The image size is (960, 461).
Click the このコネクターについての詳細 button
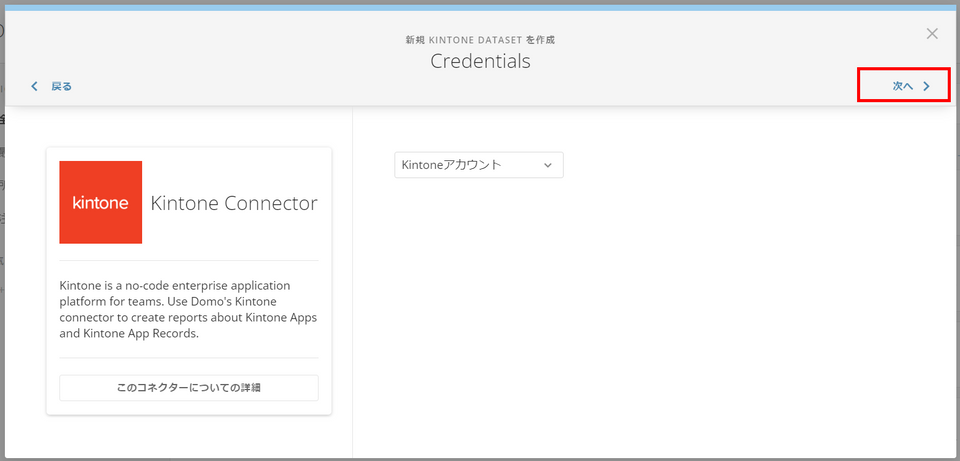point(189,388)
